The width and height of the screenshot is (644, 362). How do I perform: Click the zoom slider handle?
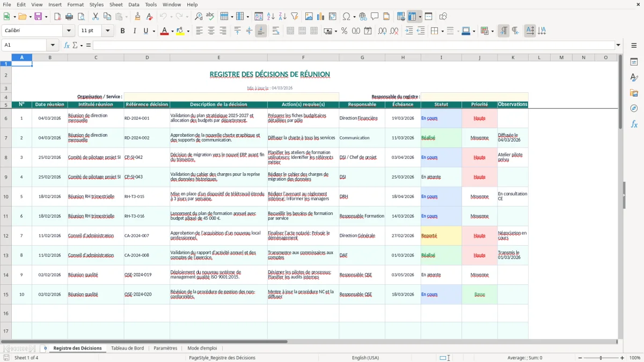tap(601, 358)
